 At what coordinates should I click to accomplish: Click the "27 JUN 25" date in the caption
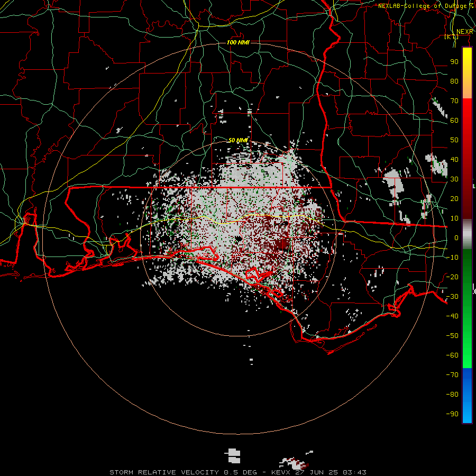317,472
